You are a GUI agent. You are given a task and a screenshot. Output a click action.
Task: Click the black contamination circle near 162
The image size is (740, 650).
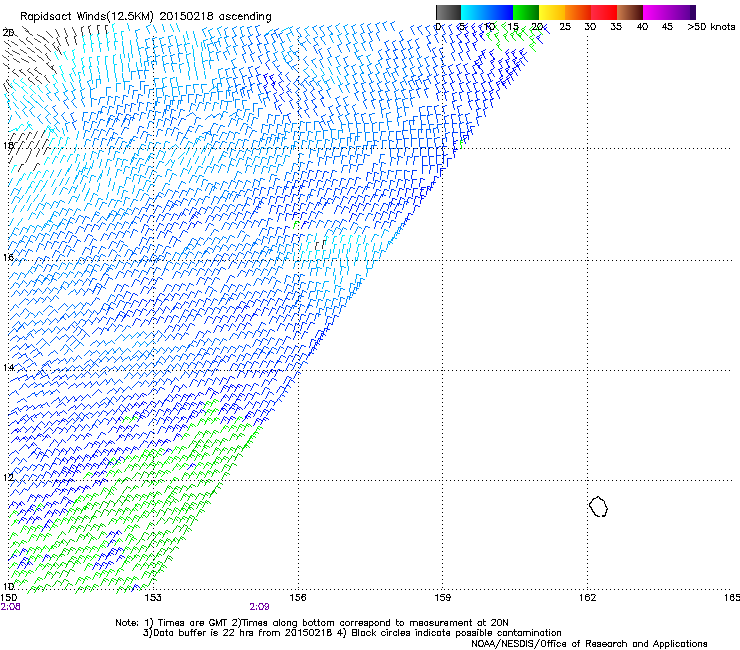coord(598,507)
